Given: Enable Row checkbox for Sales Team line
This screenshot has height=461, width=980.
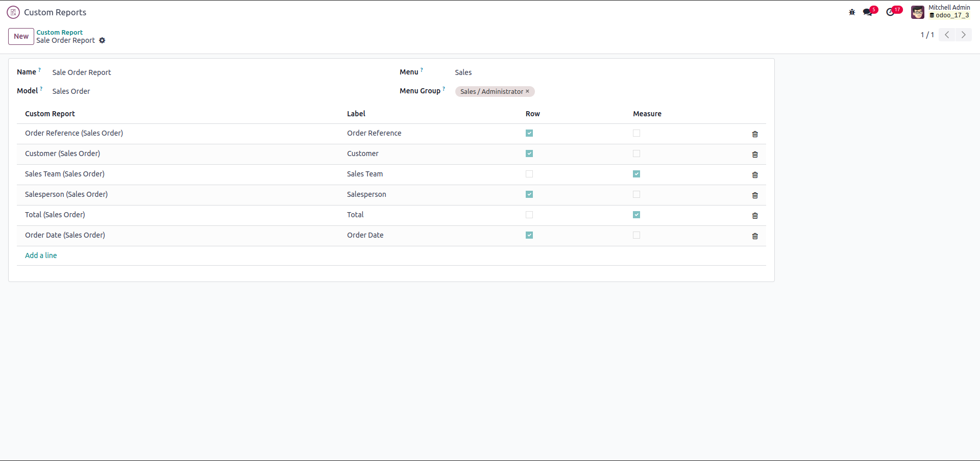Looking at the screenshot, I should point(529,174).
